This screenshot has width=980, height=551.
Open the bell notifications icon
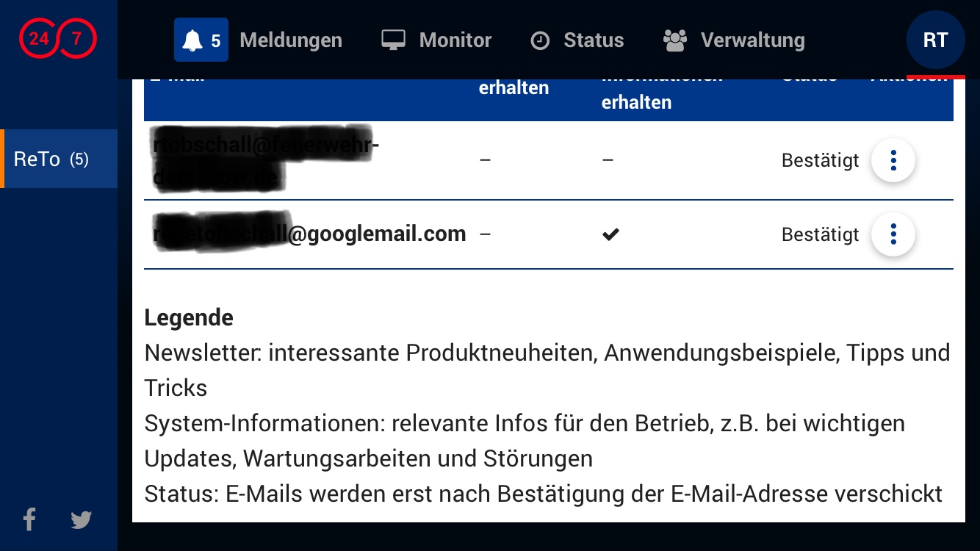point(193,40)
